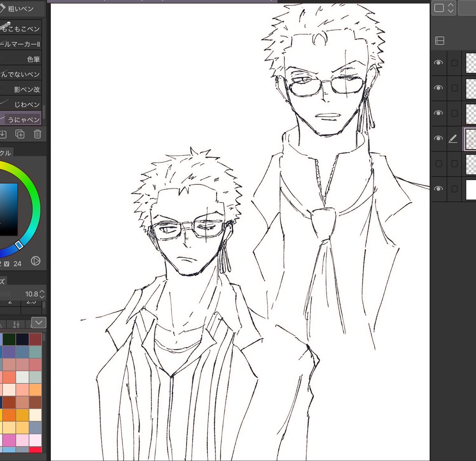Click the value number 24
The width and height of the screenshot is (476, 461).
[x=17, y=264]
